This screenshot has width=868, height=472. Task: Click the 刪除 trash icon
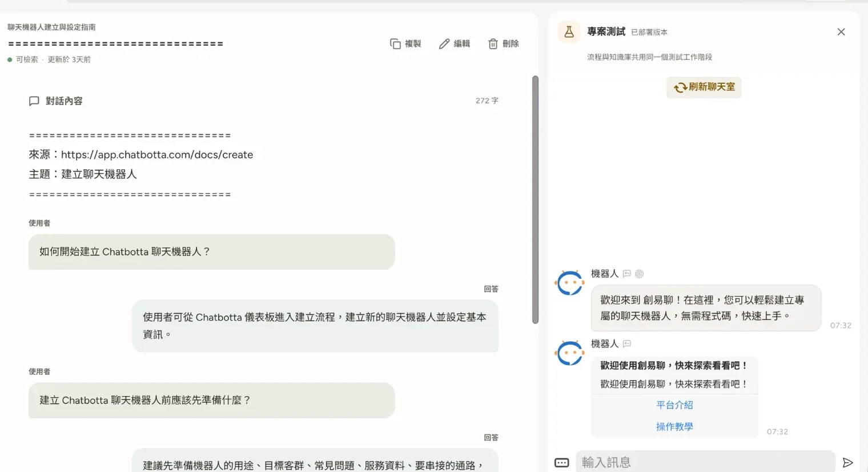[493, 44]
